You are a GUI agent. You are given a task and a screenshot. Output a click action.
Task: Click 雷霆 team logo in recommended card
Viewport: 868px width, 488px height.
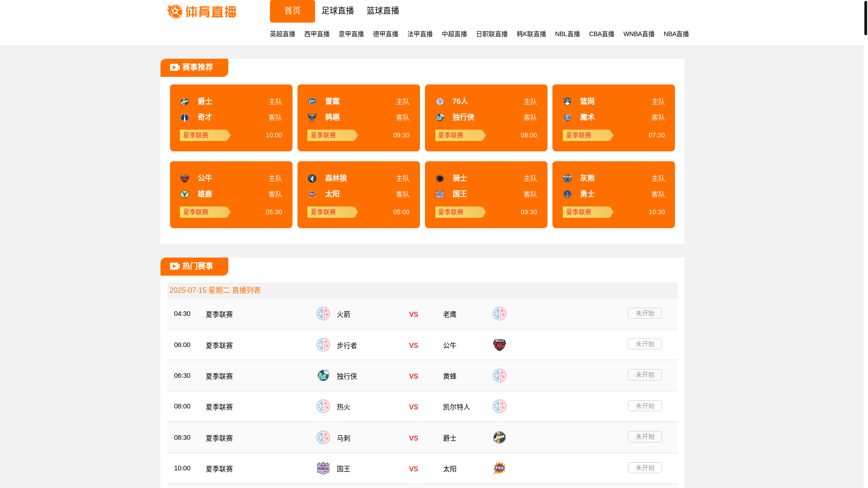[x=312, y=102]
